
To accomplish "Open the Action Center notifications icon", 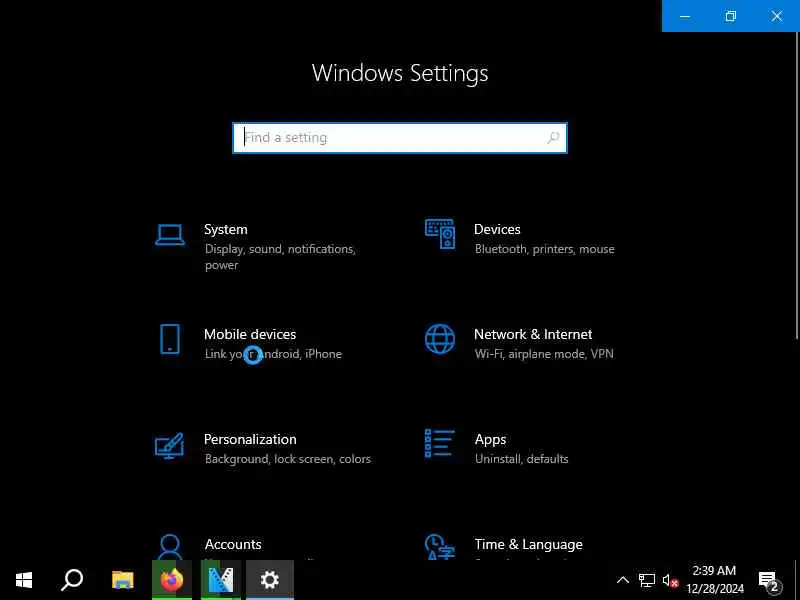I will point(769,581).
